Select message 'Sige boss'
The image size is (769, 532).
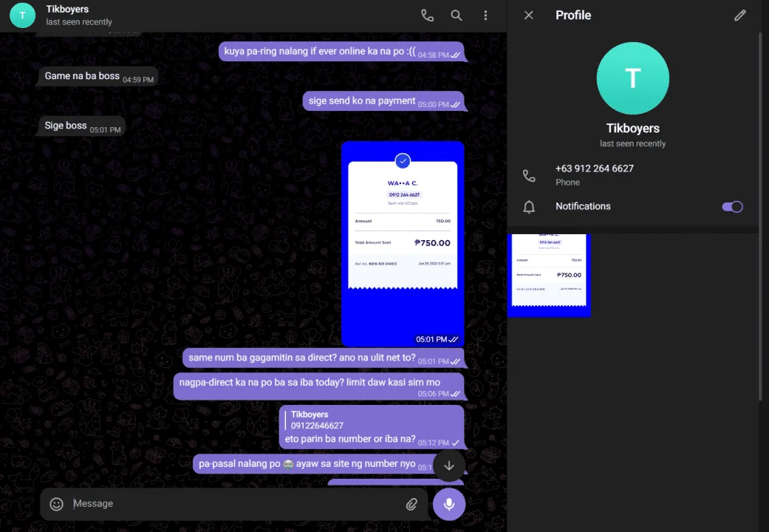pyautogui.click(x=82, y=126)
